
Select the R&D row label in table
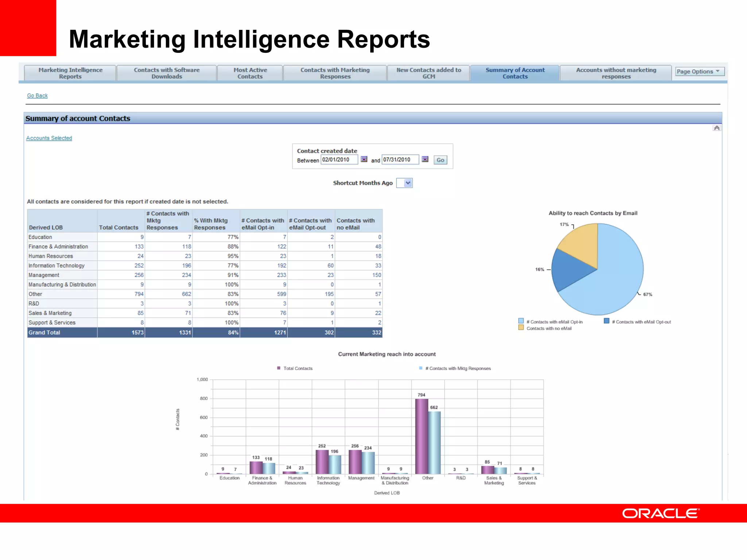[34, 303]
